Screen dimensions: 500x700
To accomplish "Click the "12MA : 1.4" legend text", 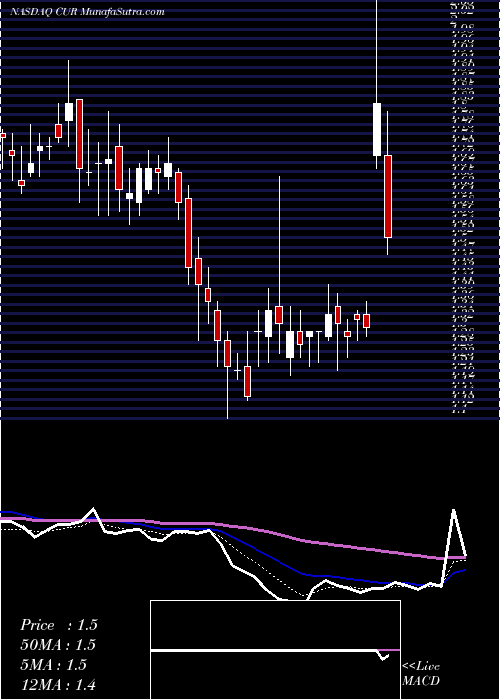I will [x=58, y=684].
